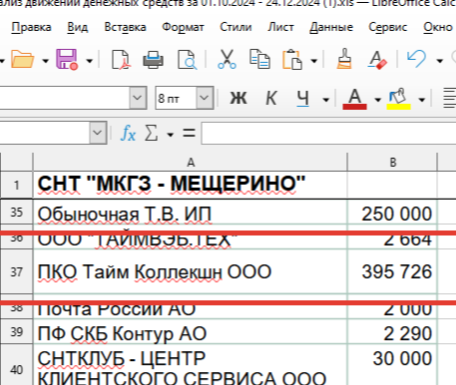Image resolution: width=456 pixels, height=385 pixels.
Task: Print the spreadsheet
Action: 153,60
